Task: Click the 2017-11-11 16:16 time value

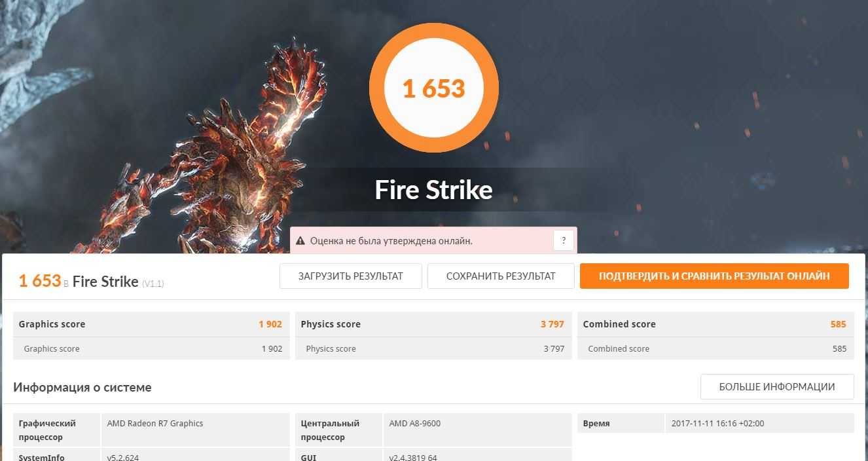Action: tap(717, 424)
